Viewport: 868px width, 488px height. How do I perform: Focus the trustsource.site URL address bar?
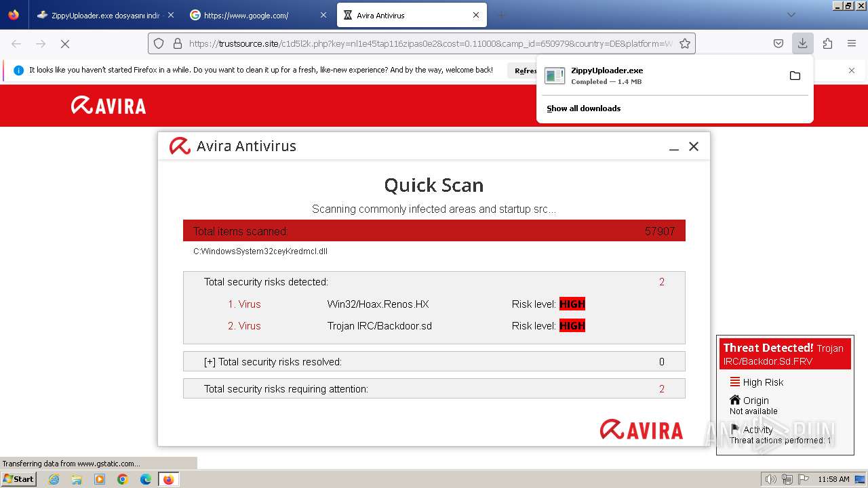431,43
